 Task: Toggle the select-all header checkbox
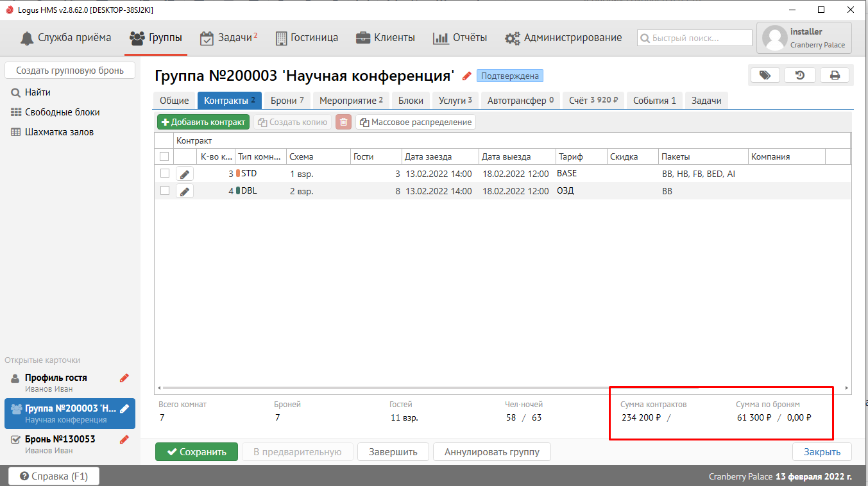164,156
